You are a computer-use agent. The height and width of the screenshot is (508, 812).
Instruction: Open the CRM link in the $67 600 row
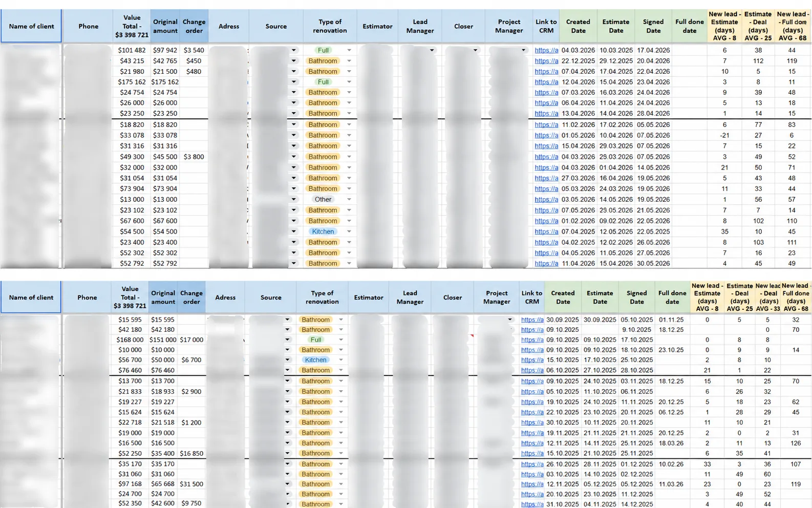point(546,221)
